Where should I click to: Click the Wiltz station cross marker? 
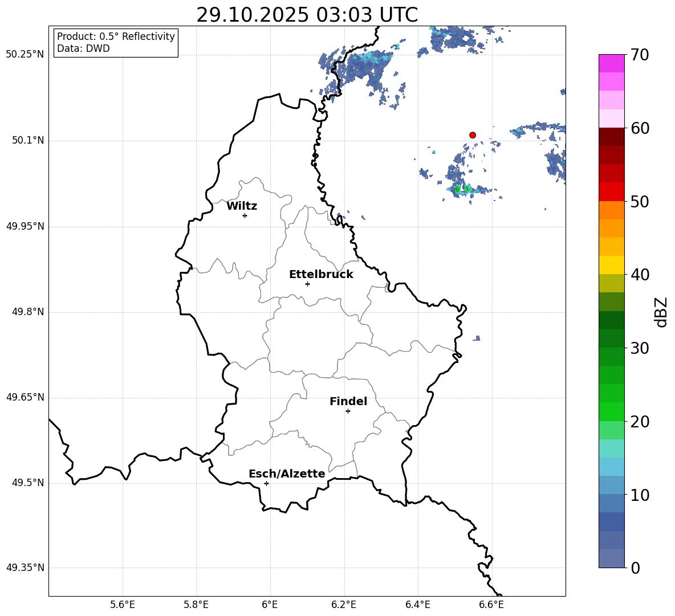[x=245, y=215]
